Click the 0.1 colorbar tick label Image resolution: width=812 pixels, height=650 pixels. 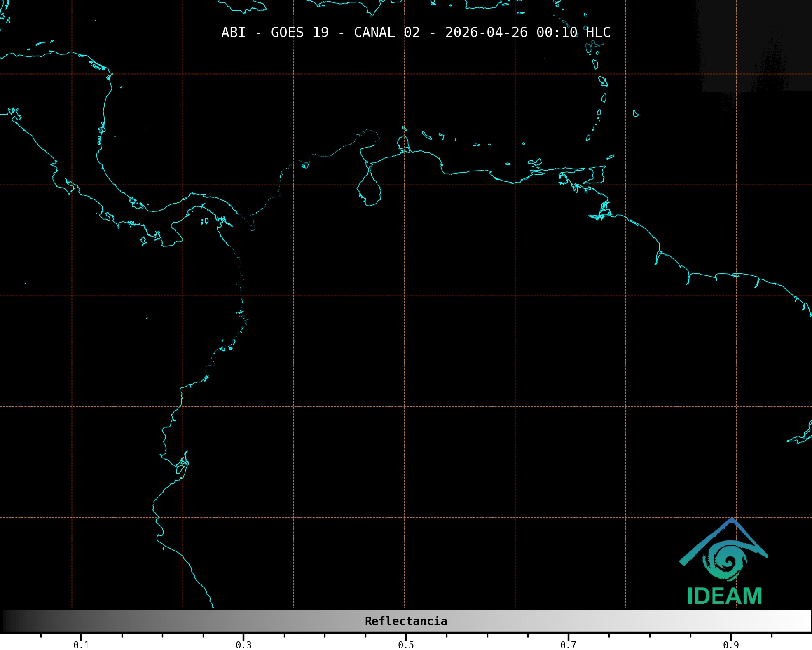(x=81, y=645)
